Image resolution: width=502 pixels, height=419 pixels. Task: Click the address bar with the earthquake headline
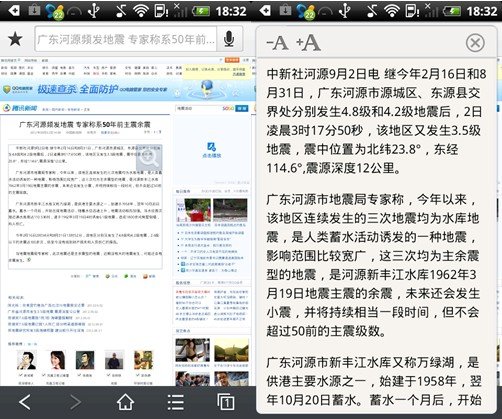point(126,39)
